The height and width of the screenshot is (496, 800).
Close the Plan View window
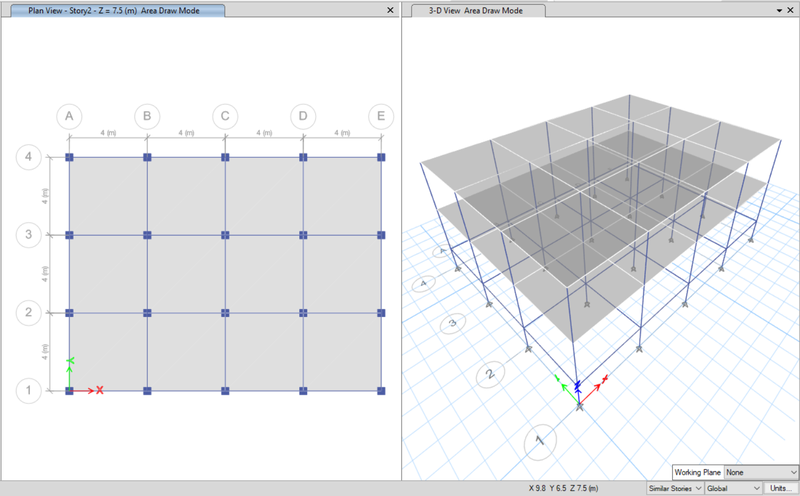[390, 10]
